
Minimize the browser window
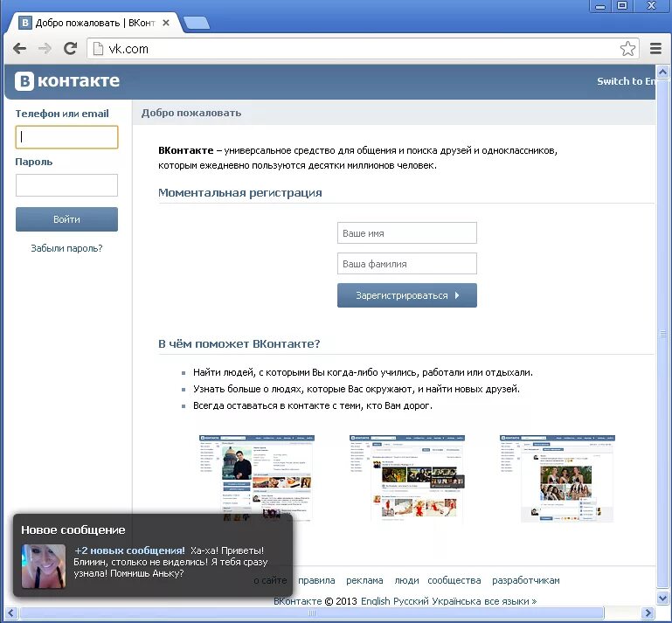pyautogui.click(x=600, y=6)
